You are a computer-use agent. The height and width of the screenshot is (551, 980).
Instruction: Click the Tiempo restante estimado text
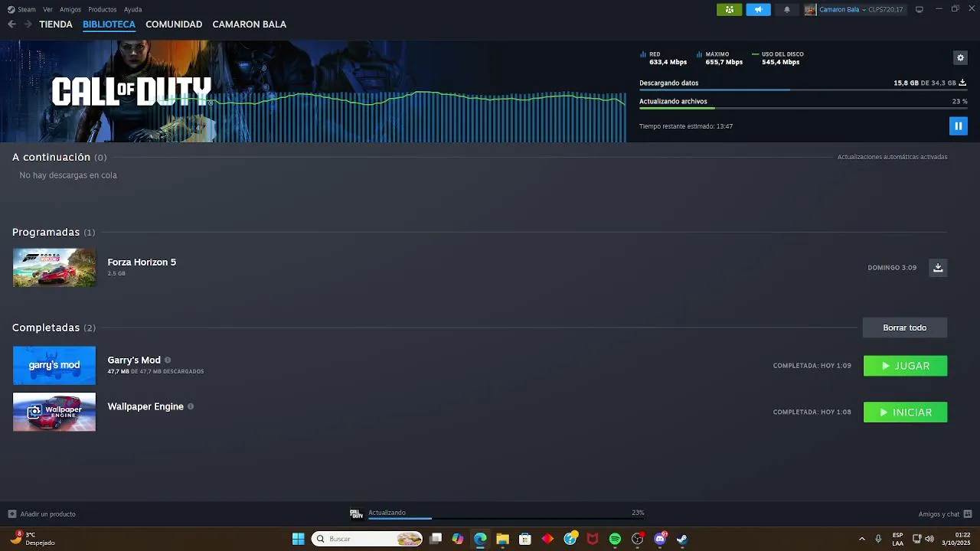pyautogui.click(x=686, y=126)
